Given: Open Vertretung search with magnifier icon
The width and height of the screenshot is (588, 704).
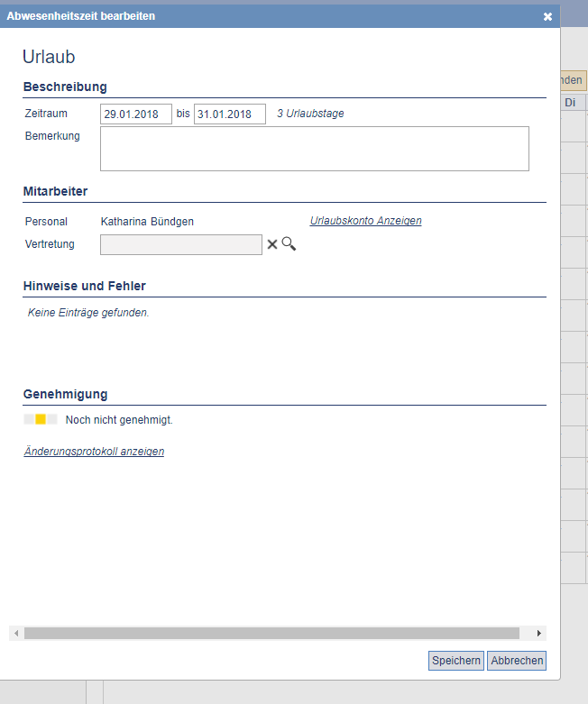Looking at the screenshot, I should tap(289, 243).
